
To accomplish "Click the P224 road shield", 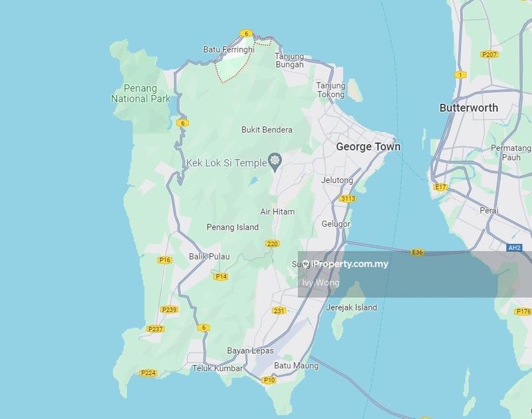I will tap(148, 373).
